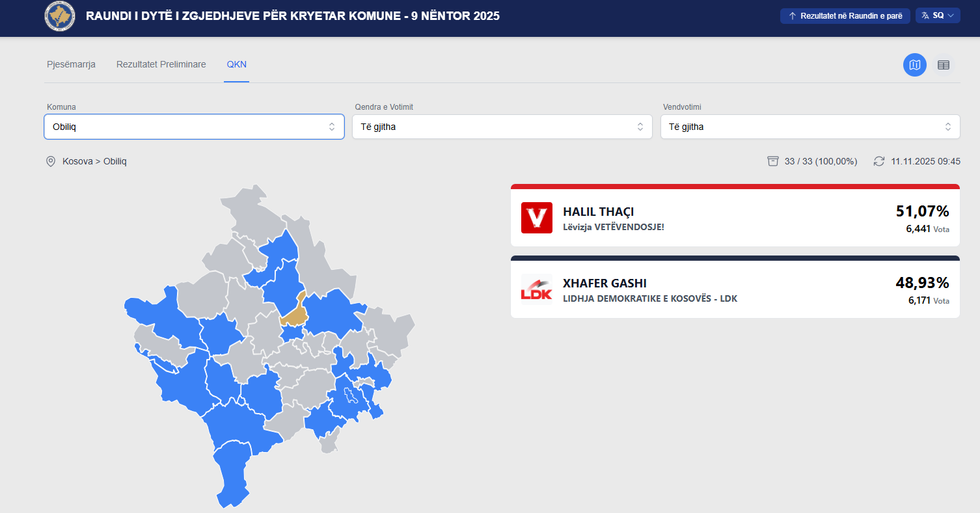Click the LDK party logo

tap(536, 288)
